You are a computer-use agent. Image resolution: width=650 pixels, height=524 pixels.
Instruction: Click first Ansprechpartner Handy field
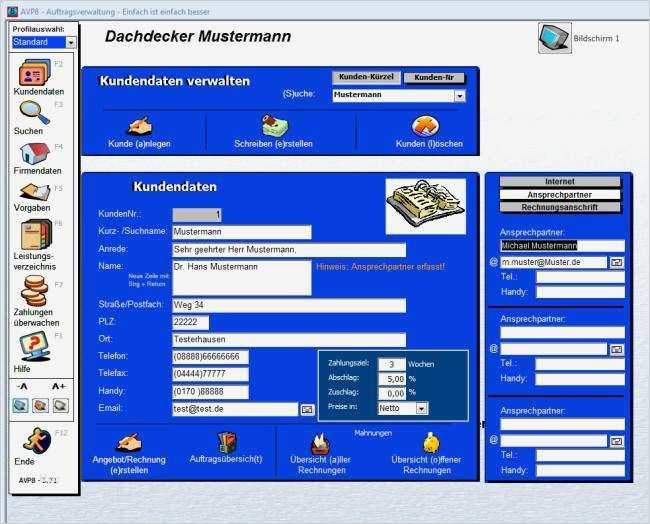(580, 292)
